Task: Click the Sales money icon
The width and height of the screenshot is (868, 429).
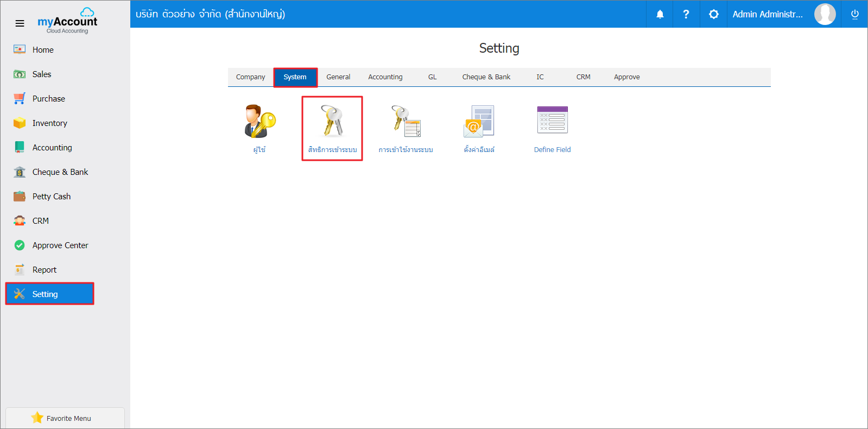Action: click(x=20, y=74)
